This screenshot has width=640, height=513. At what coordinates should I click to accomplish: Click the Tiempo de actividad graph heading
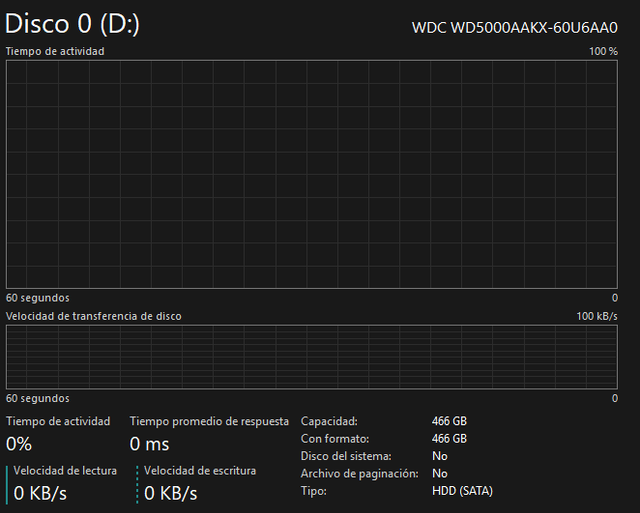pos(55,51)
